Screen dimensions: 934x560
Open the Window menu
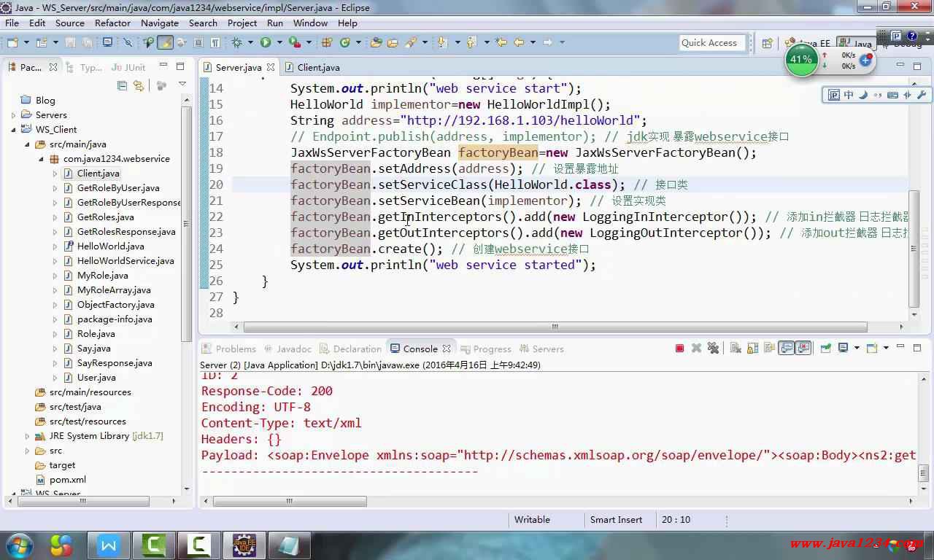coord(310,23)
